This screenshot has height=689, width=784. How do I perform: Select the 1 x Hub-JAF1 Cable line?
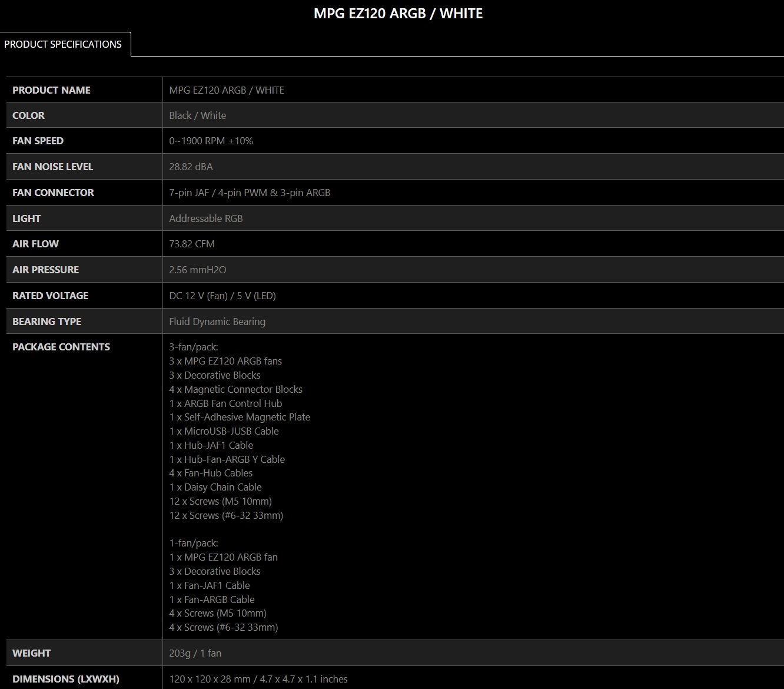(x=211, y=445)
